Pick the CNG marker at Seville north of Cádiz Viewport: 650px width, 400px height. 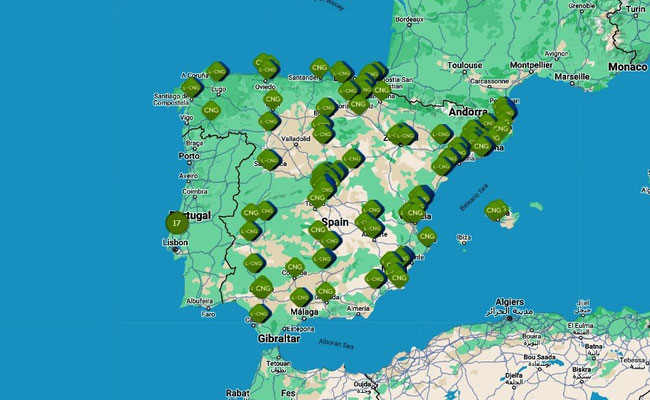(x=262, y=288)
